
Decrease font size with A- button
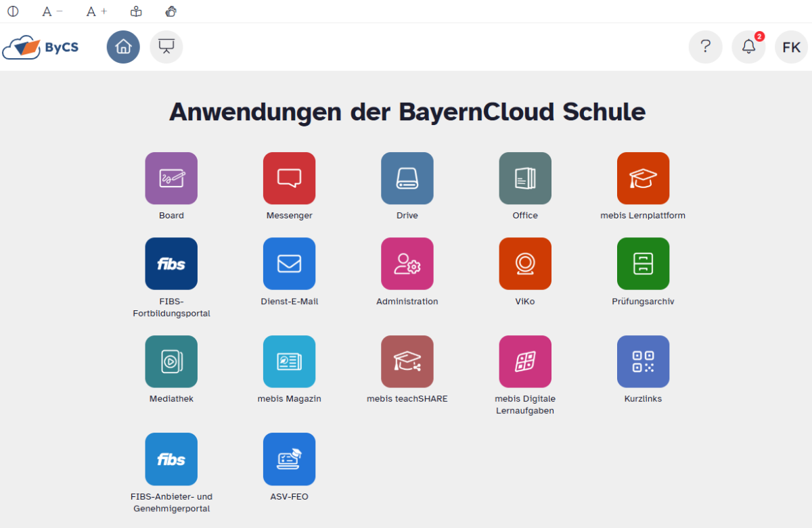52,11
